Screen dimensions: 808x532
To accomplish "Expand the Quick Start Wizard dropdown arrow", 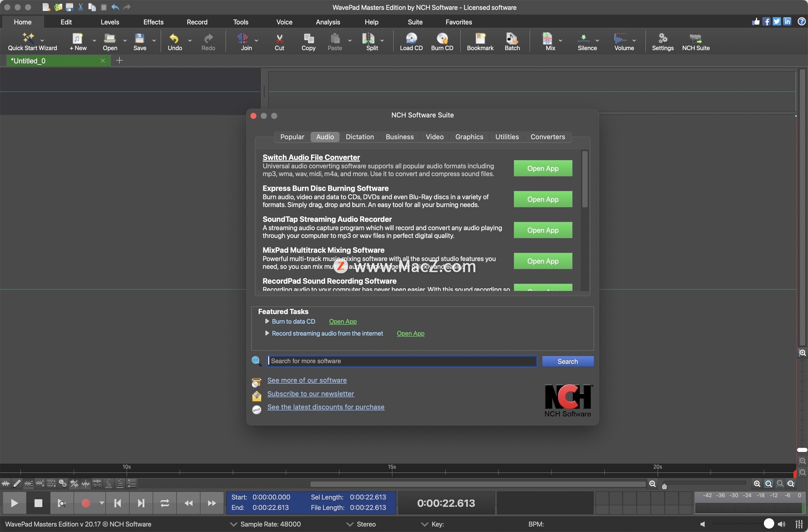I will (x=42, y=40).
